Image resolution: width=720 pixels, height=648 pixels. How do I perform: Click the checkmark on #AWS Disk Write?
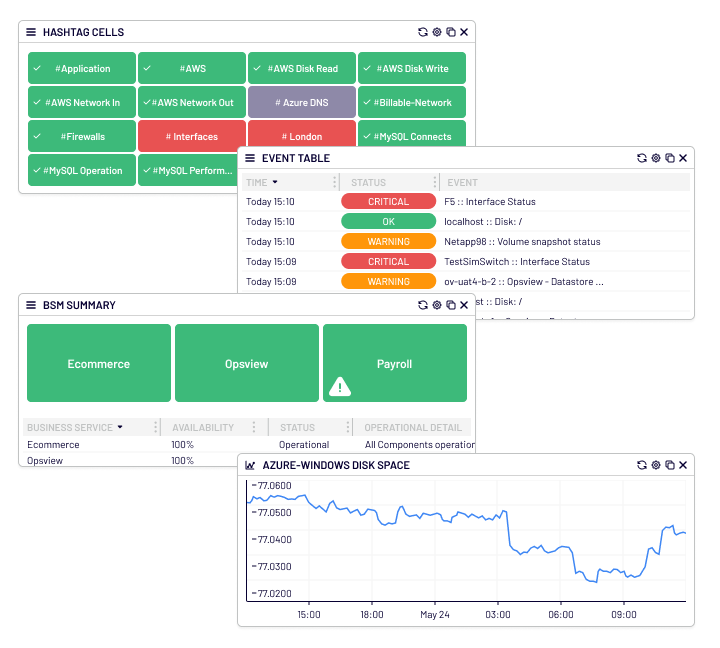click(x=367, y=68)
